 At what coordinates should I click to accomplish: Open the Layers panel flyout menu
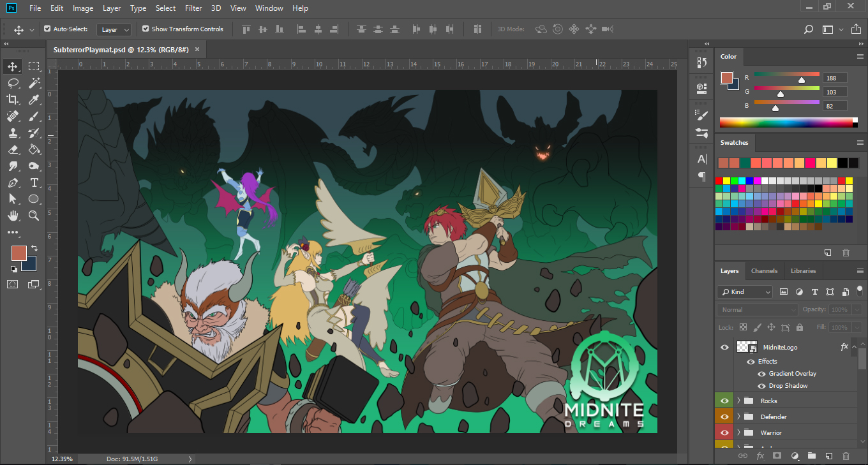(860, 270)
